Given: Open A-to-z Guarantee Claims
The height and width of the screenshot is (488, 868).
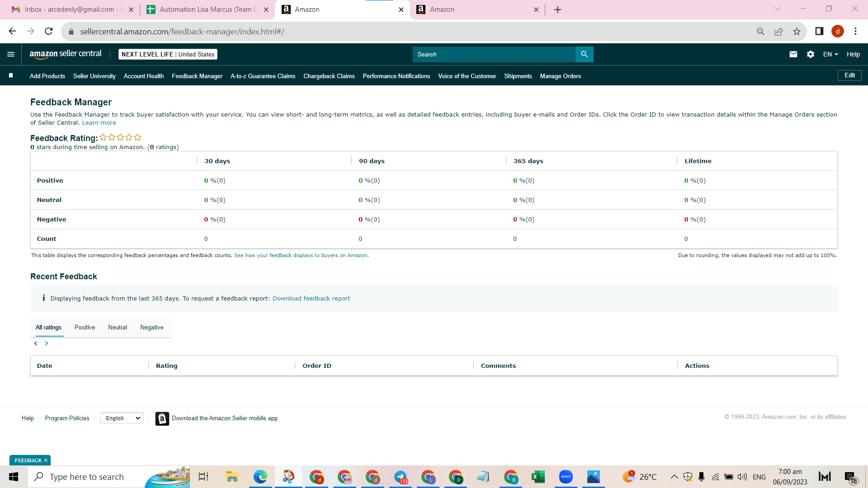Looking at the screenshot, I should click(263, 76).
